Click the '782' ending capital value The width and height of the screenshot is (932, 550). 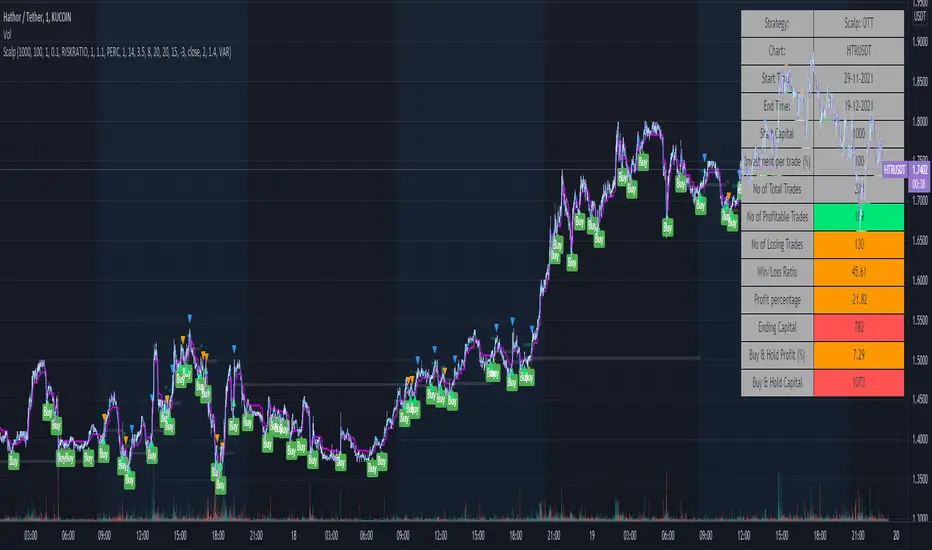[859, 327]
